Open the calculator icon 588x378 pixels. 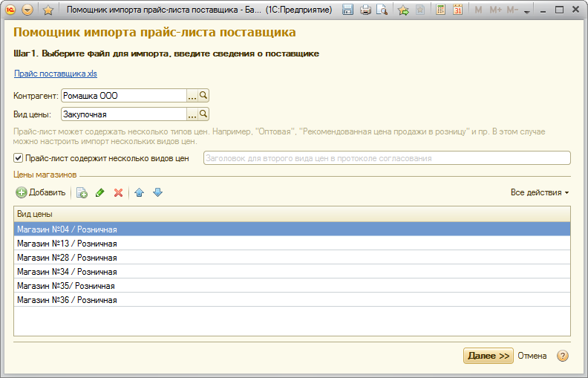pos(440,10)
